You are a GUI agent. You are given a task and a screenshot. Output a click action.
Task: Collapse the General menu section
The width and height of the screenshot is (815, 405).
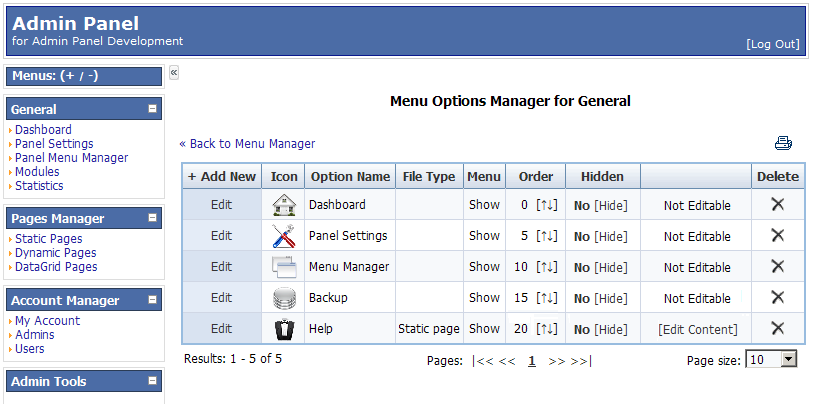pos(152,109)
